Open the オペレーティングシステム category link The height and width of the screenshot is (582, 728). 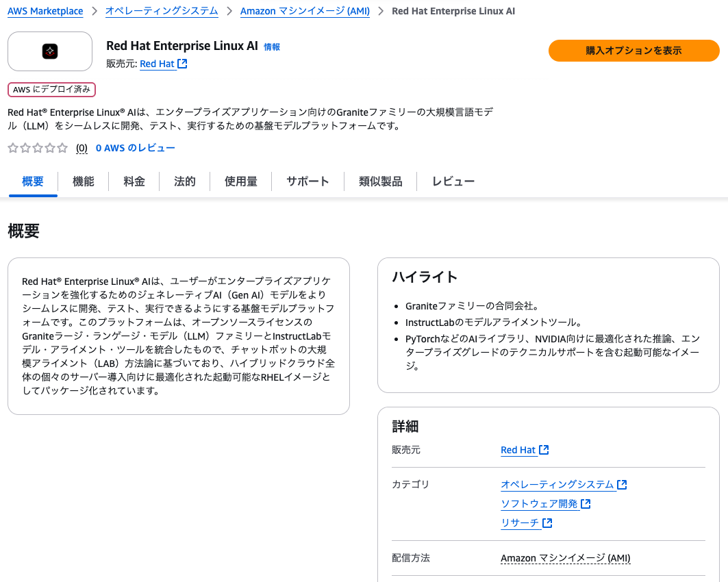(557, 485)
